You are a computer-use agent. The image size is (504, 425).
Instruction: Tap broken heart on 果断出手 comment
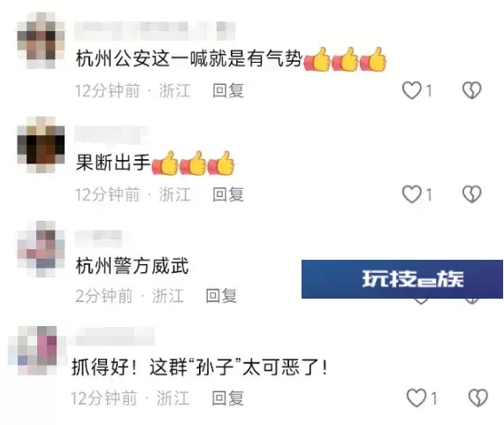(471, 194)
